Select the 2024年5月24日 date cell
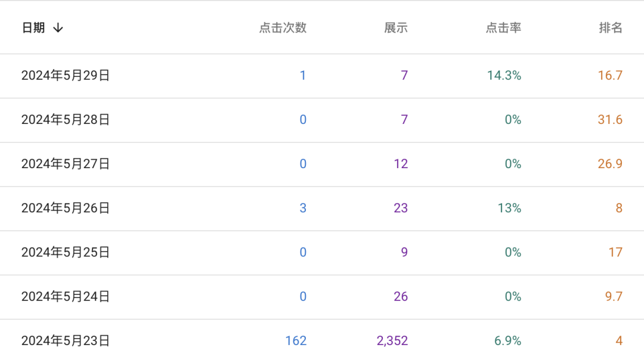644x363 pixels. click(66, 296)
